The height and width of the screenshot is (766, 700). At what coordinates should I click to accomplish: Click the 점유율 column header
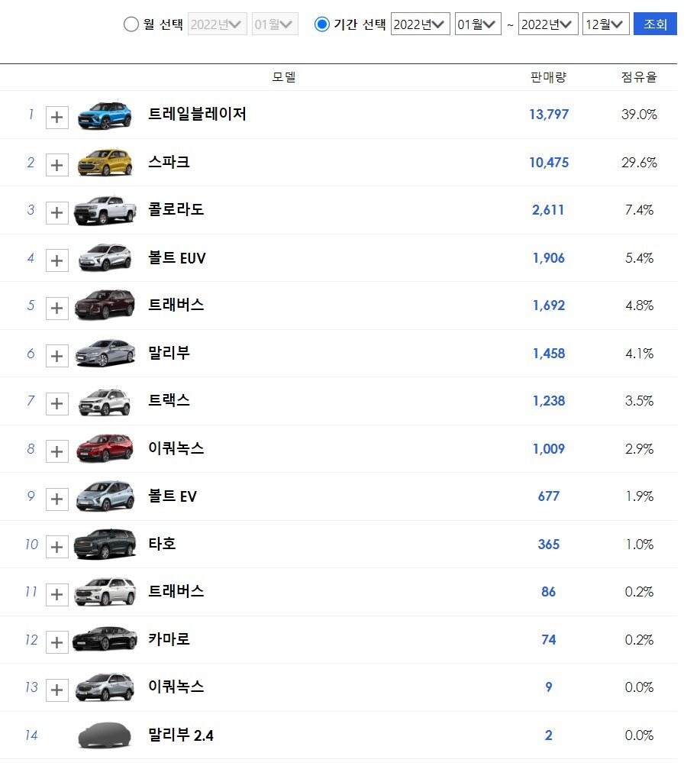click(639, 76)
